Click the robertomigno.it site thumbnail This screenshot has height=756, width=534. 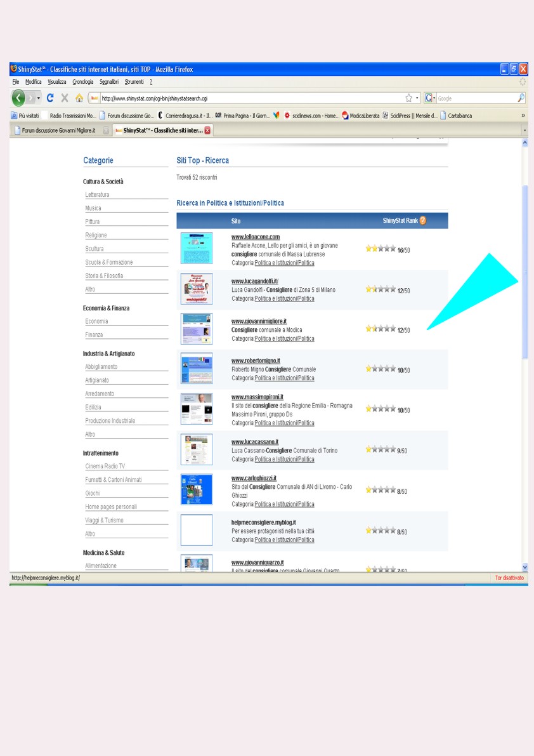[x=197, y=368]
